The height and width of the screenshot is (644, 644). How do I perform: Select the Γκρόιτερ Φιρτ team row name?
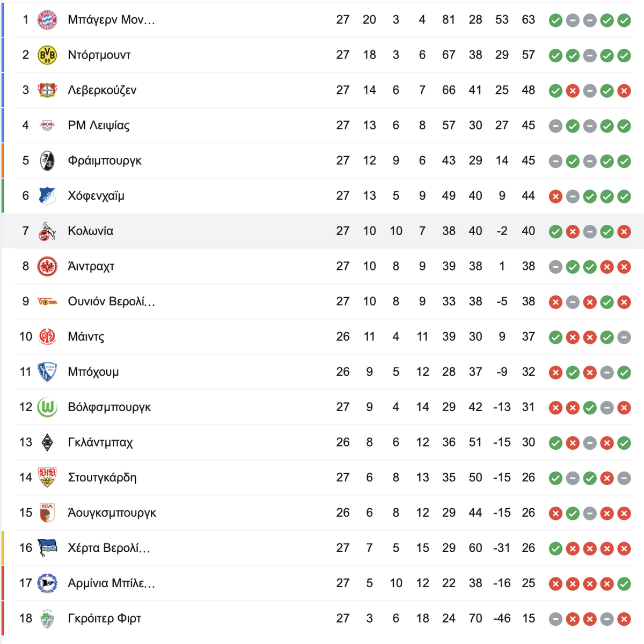click(104, 618)
